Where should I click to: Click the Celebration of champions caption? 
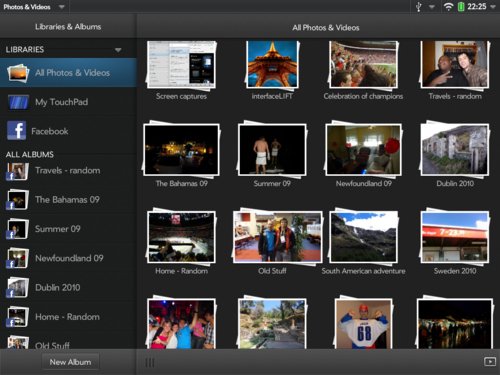click(x=363, y=96)
